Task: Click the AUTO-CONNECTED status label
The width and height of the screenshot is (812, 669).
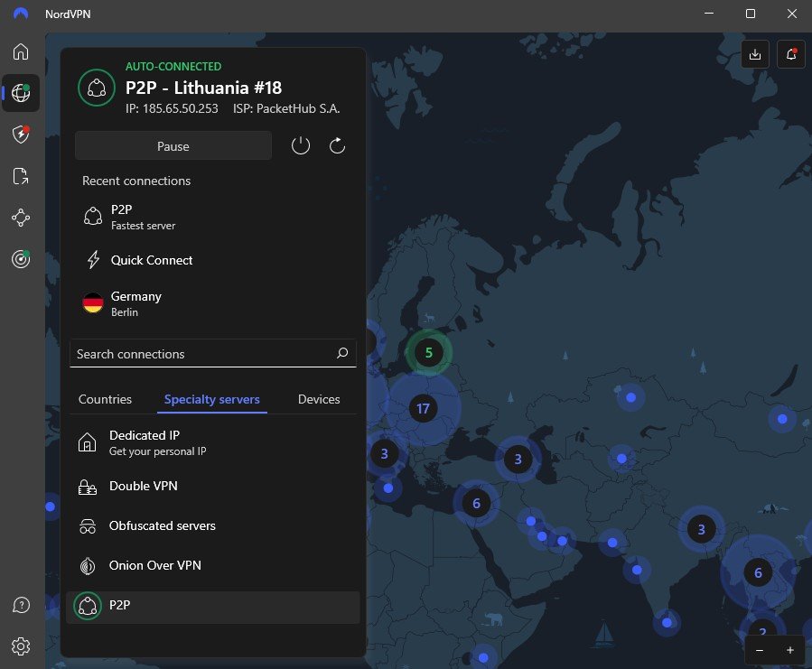Action: tap(173, 66)
